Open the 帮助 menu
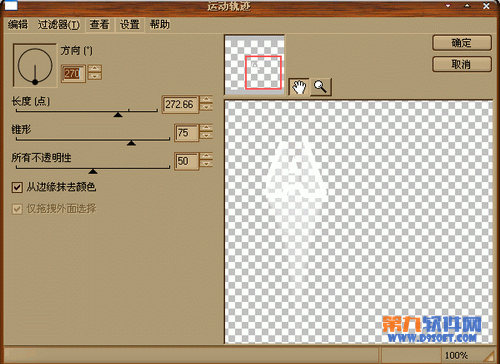The width and height of the screenshot is (500, 364). tap(160, 24)
